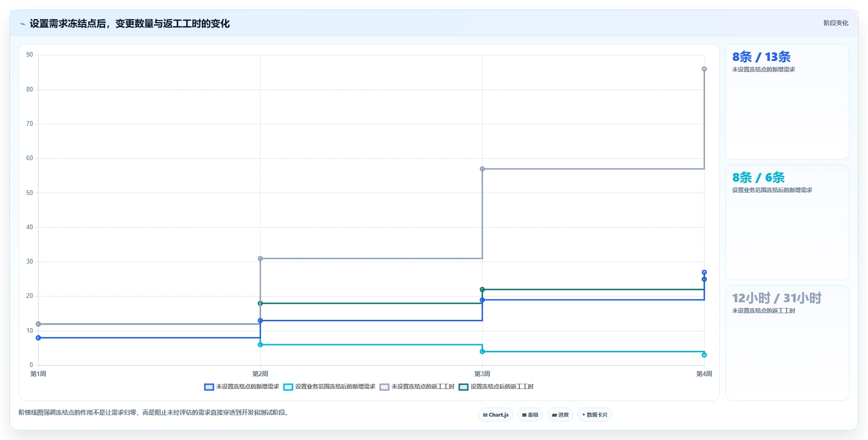Click the 第3周 x-axis label
The width and height of the screenshot is (868, 440).
click(482, 374)
